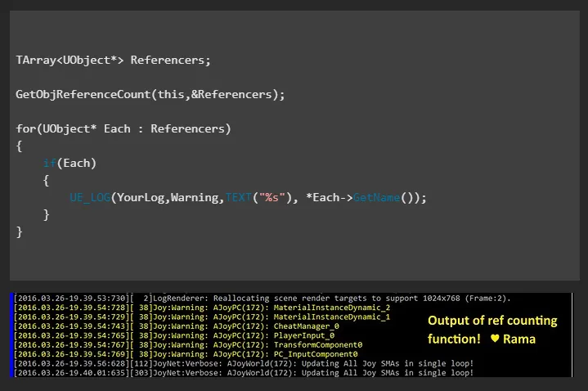Select the "GetObjReferenceCount(this,&Referencers);" call line
Viewport: 588px width, 391px height.
150,95
